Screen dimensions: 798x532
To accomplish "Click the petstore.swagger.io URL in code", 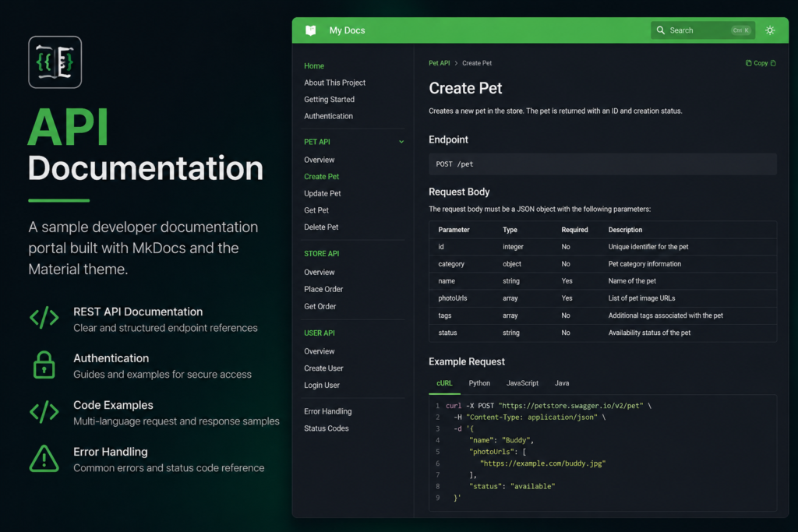I will tap(571, 406).
